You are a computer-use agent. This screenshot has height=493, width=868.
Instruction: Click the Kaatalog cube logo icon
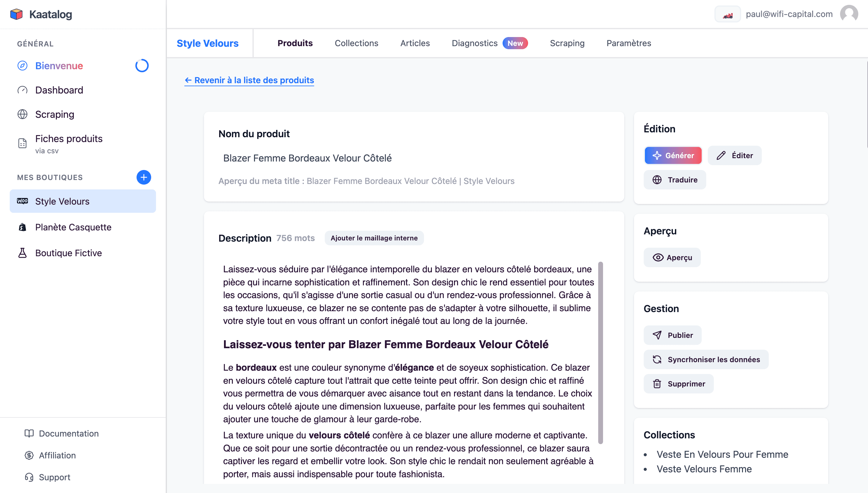16,14
